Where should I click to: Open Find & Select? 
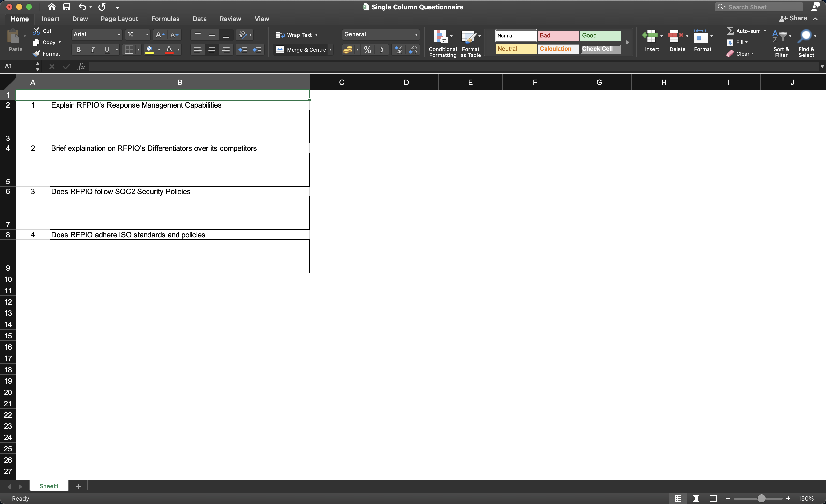coord(806,43)
